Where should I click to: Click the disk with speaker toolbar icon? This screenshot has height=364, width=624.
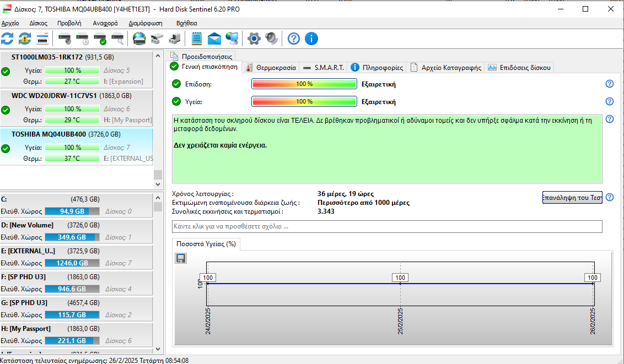click(x=64, y=39)
